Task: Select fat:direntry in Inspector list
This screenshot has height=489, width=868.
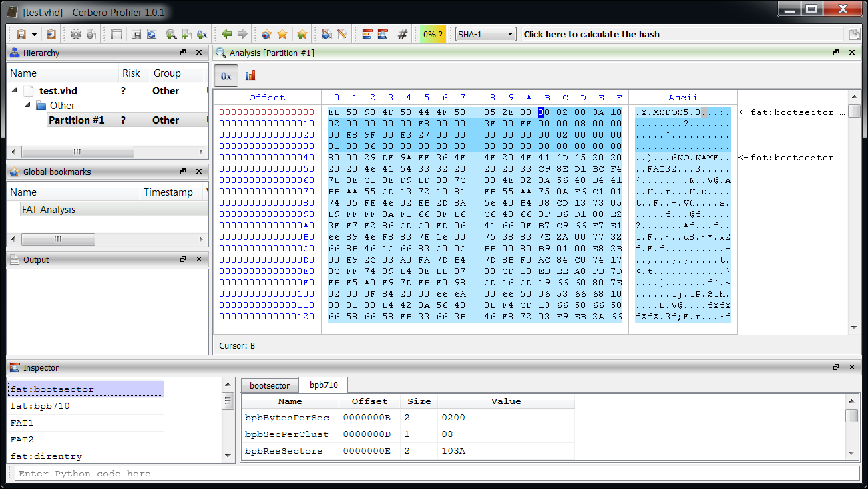Action: 85,456
